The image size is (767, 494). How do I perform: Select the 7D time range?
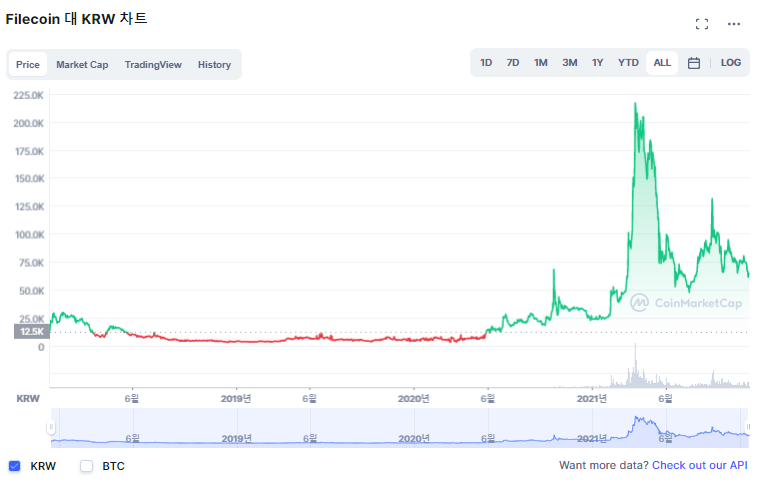pos(513,63)
